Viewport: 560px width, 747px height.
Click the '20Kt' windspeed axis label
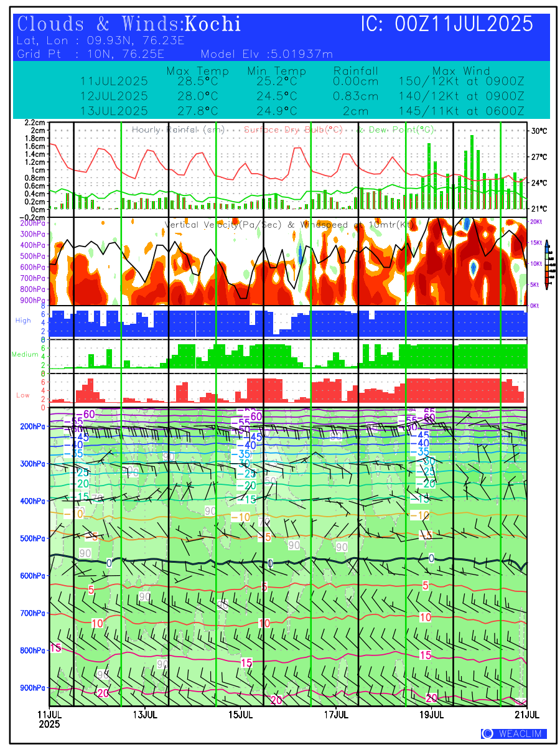pyautogui.click(x=536, y=221)
